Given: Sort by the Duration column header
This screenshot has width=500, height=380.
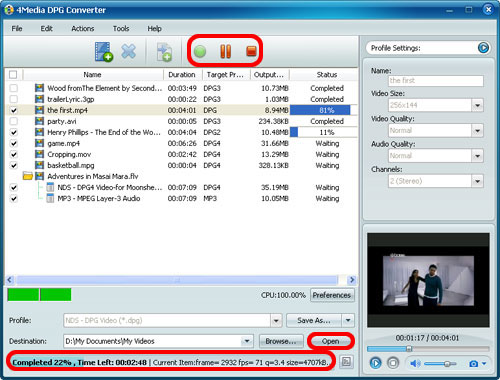Looking at the screenshot, I should click(x=182, y=75).
